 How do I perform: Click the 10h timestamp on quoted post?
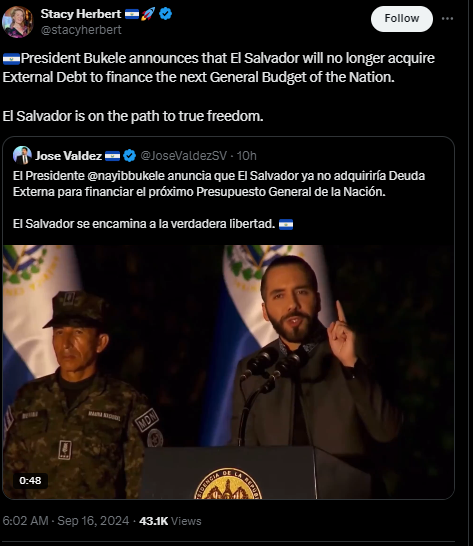pos(247,156)
